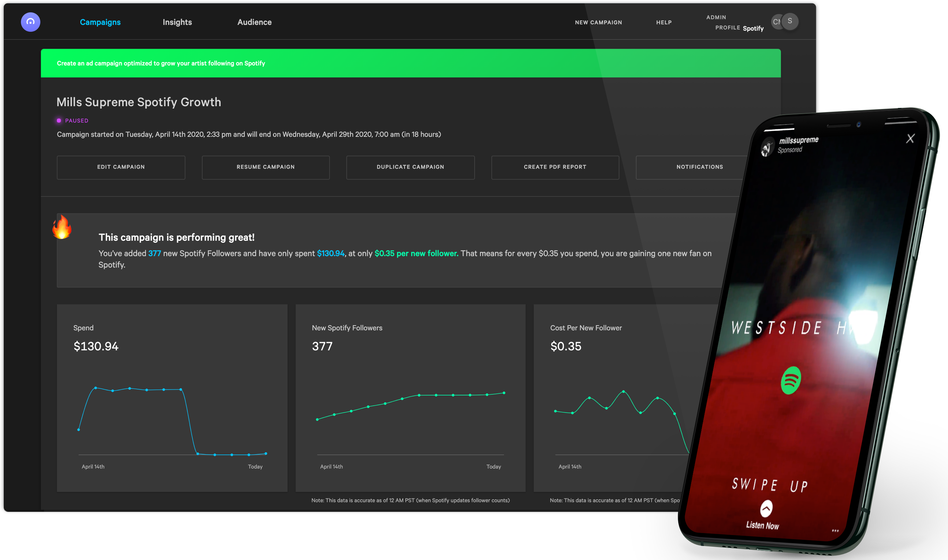Image resolution: width=948 pixels, height=560 pixels.
Task: Tap the green Spotify logo on phone
Action: click(791, 380)
